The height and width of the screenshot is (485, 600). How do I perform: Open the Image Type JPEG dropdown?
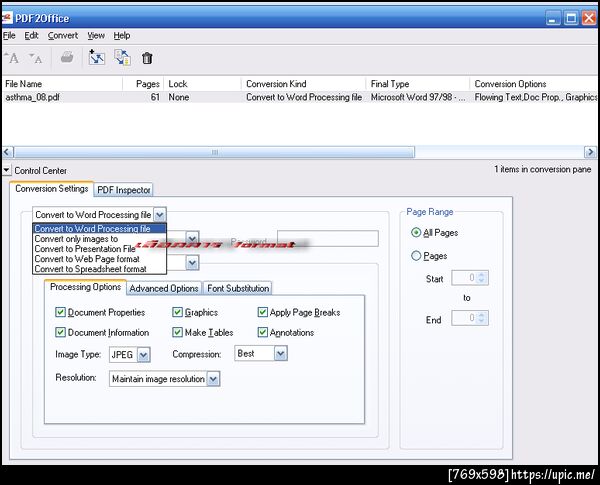pos(143,354)
